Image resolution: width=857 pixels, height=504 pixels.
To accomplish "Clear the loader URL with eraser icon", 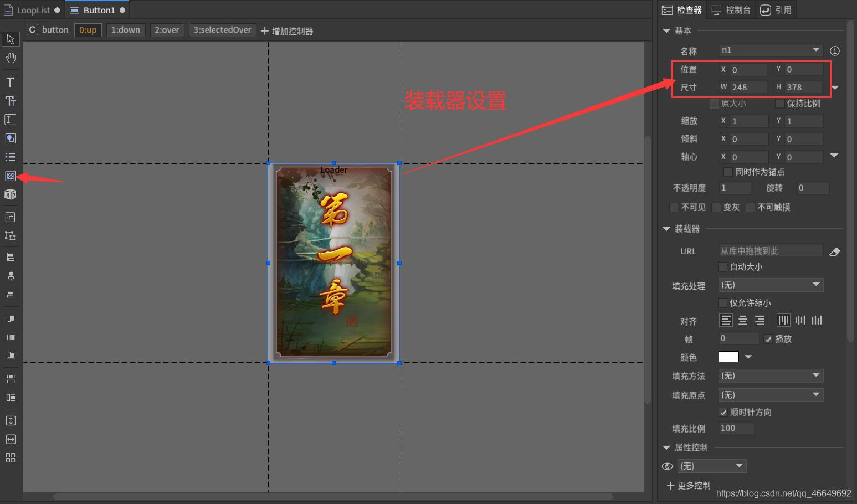I will [835, 251].
